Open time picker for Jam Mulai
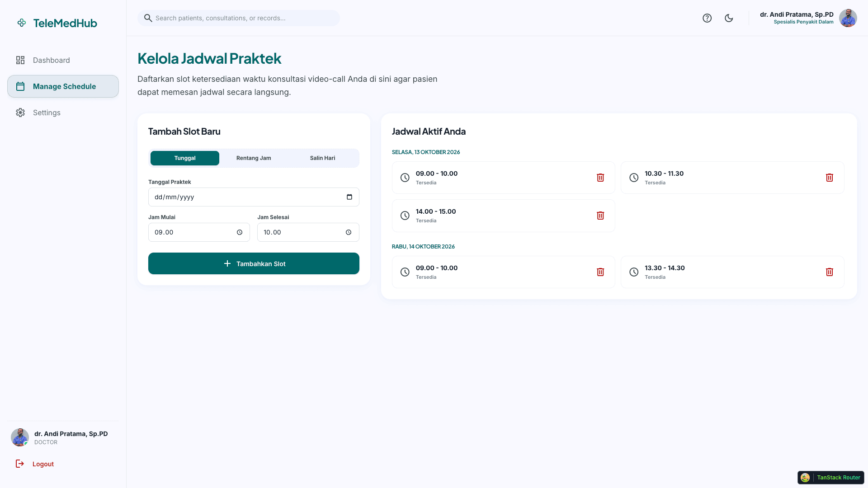868x488 pixels. coord(240,232)
